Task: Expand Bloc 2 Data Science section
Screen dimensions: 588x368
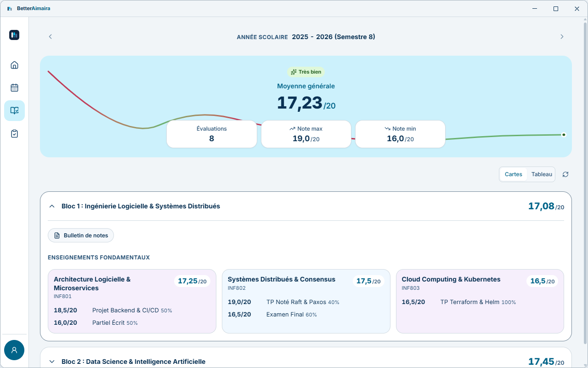Action: point(52,362)
